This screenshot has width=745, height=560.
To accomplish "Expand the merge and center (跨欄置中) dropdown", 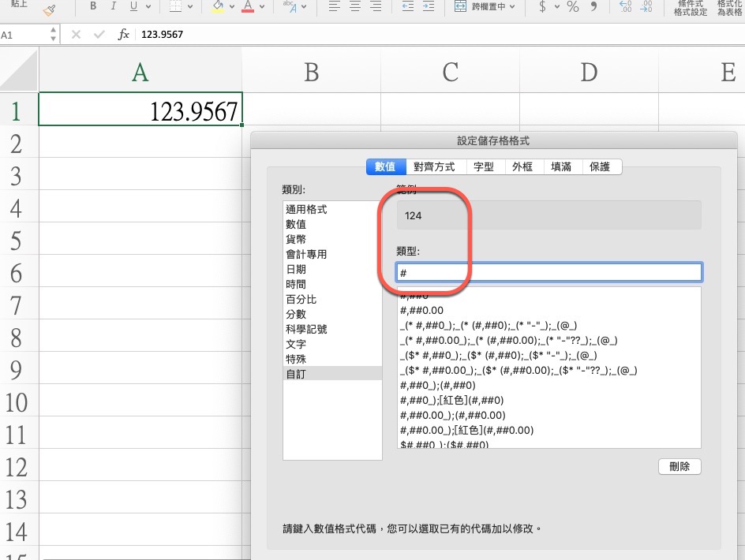I will pos(513,7).
